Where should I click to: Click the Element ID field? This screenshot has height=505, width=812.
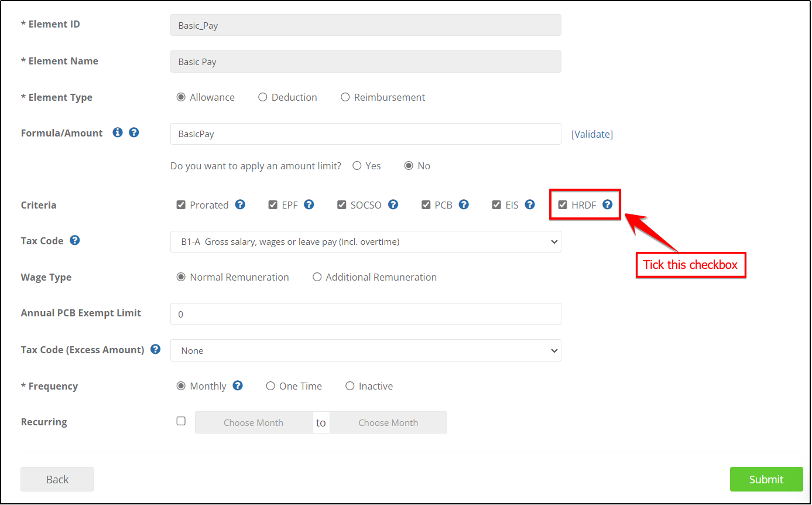[x=366, y=25]
